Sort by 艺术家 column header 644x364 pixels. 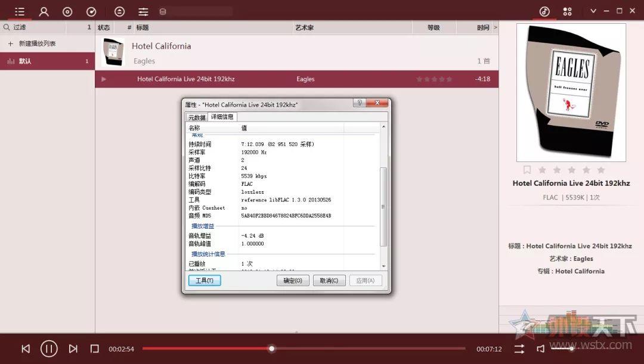[x=304, y=27]
